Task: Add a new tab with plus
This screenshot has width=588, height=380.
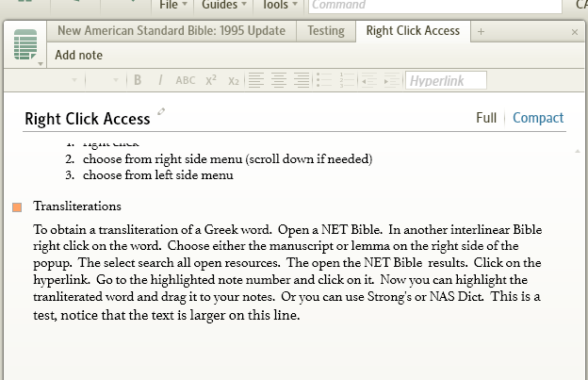Action: [x=481, y=32]
